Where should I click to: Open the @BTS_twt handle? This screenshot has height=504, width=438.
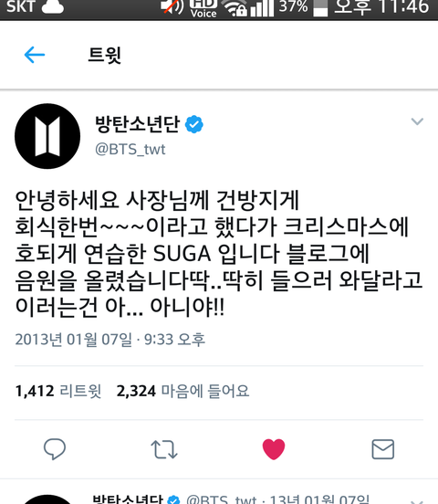pyautogui.click(x=130, y=150)
